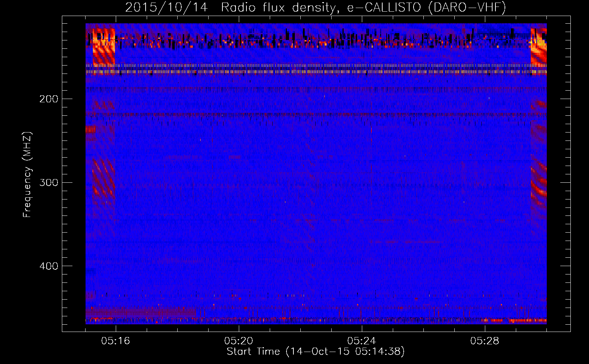Click the 05:28 time axis label
The height and width of the screenshot is (364, 589).
tap(485, 341)
